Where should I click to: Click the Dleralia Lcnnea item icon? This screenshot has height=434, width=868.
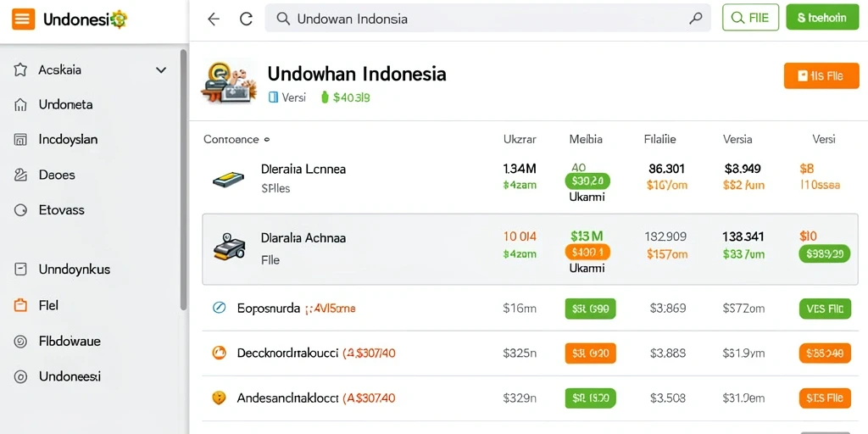[227, 179]
